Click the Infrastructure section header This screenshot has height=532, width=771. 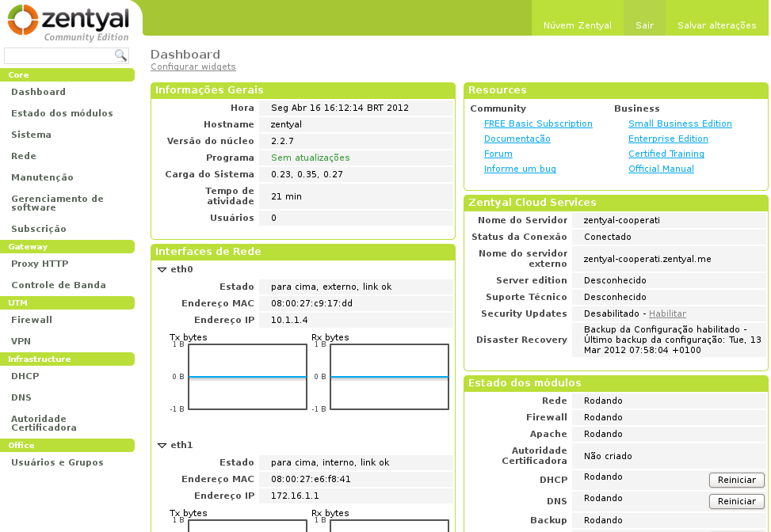(67, 359)
